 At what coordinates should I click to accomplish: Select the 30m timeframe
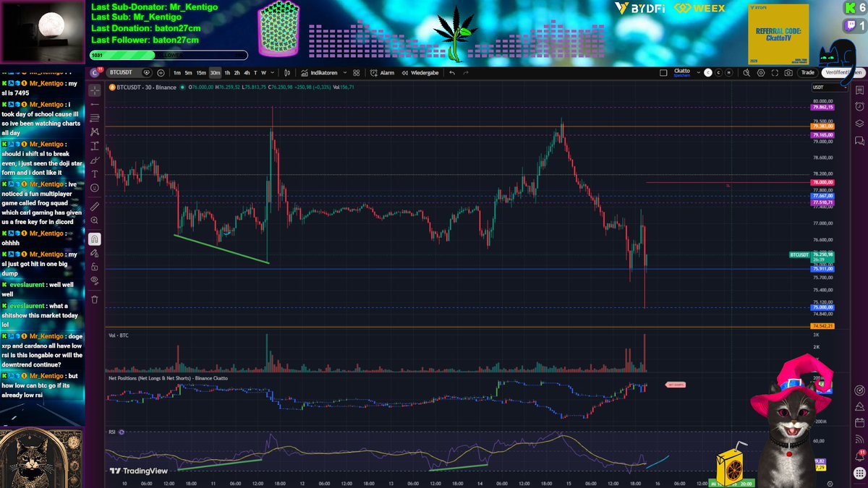pyautogui.click(x=216, y=72)
